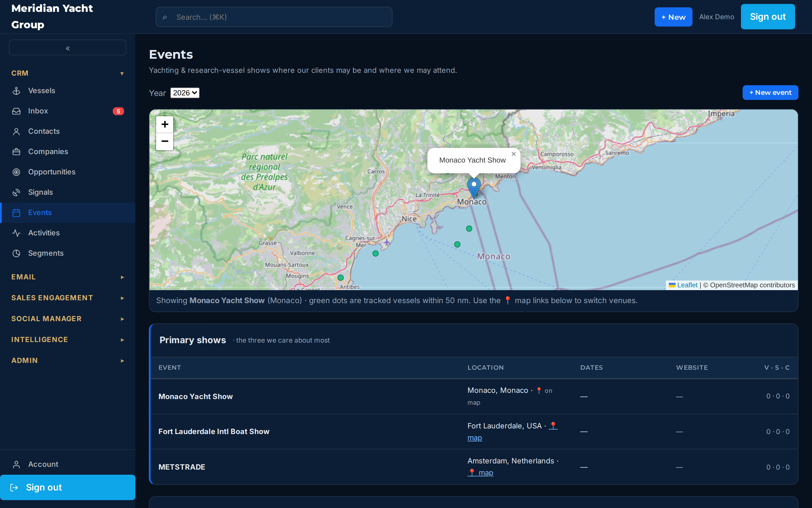Viewport: 812px width, 508px height.
Task: Click the blue Monaco map pin
Action: [474, 188]
